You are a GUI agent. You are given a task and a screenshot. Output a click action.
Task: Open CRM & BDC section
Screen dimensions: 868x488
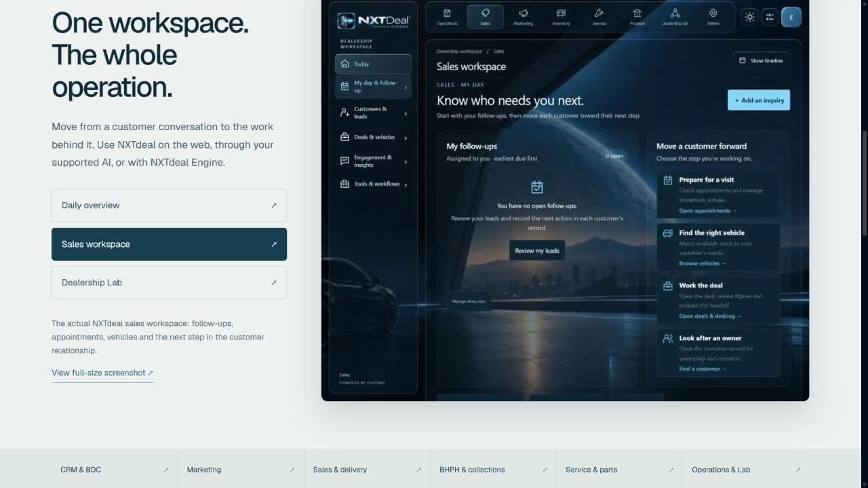[115, 469]
